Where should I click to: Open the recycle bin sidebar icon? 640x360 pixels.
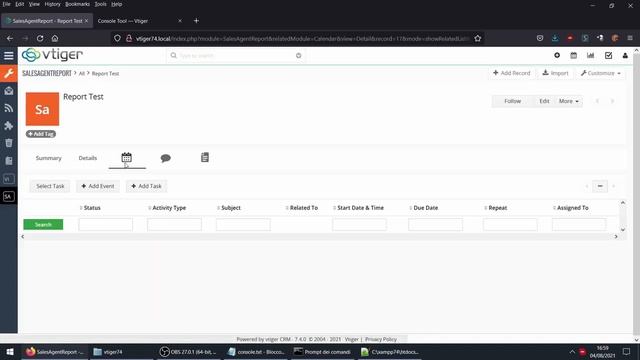9,143
